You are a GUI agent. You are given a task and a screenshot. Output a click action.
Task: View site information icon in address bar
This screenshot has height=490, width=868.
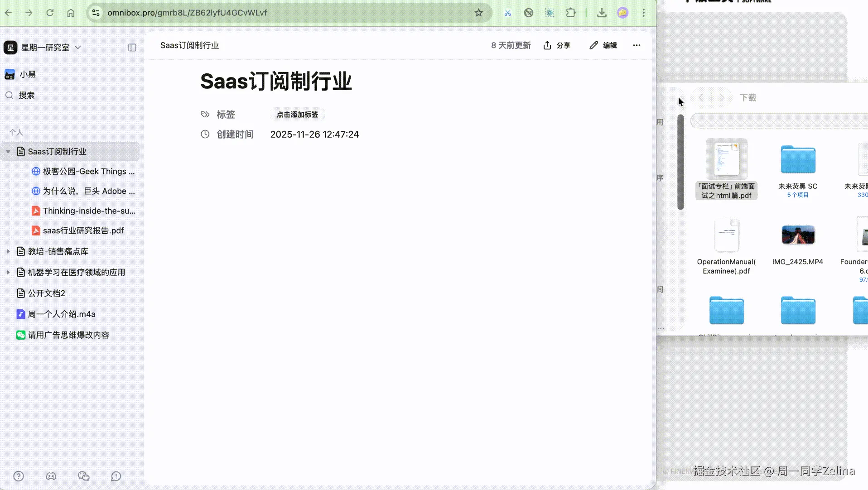(x=96, y=13)
